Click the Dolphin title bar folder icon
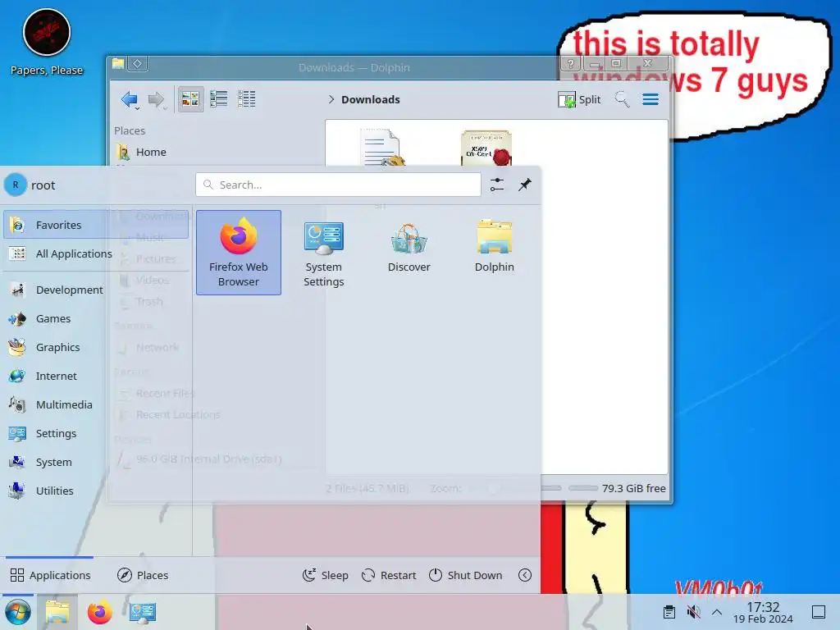Screen dimensions: 840x630 [x=118, y=64]
